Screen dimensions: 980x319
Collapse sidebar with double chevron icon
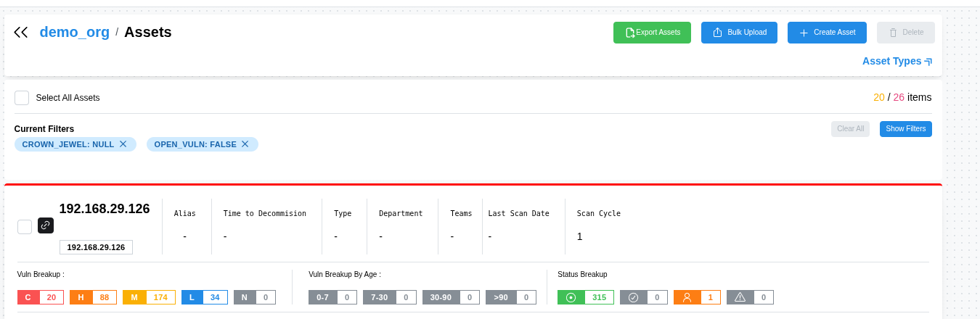point(20,32)
